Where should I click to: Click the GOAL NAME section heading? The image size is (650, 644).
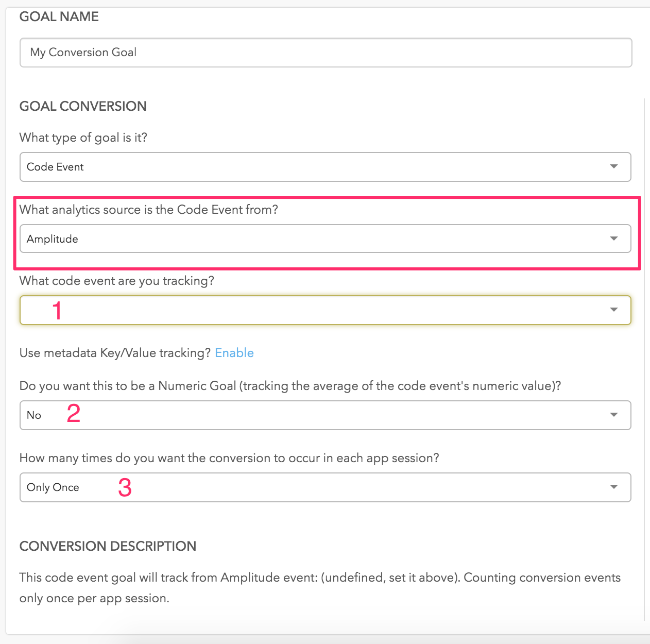tap(59, 16)
